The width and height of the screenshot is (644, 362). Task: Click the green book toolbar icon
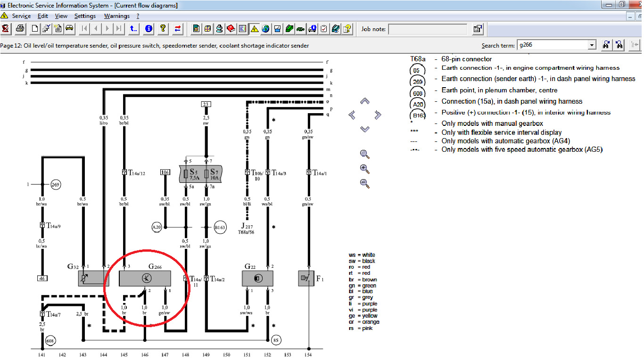tap(289, 29)
